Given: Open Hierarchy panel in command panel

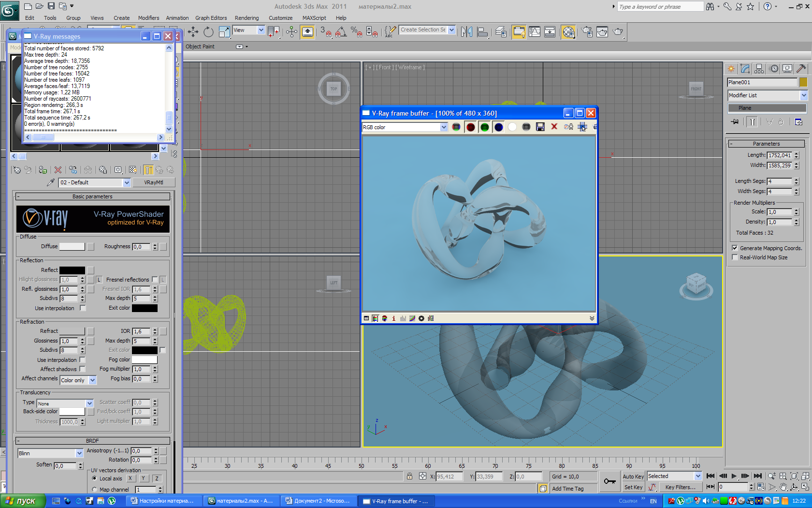Looking at the screenshot, I should click(x=759, y=69).
